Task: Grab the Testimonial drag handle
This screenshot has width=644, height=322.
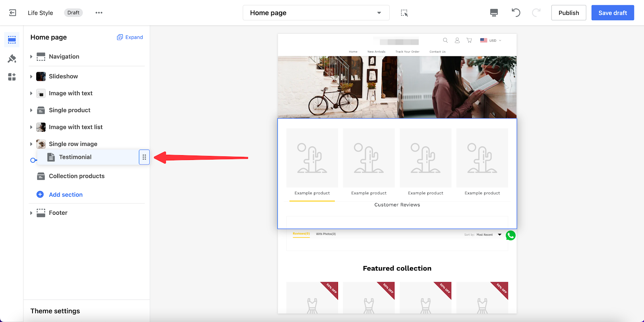Action: pyautogui.click(x=144, y=157)
